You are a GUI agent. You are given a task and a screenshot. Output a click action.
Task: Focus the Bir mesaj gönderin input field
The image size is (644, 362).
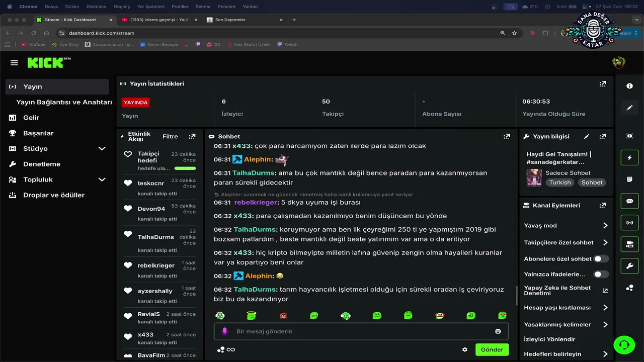point(361,331)
